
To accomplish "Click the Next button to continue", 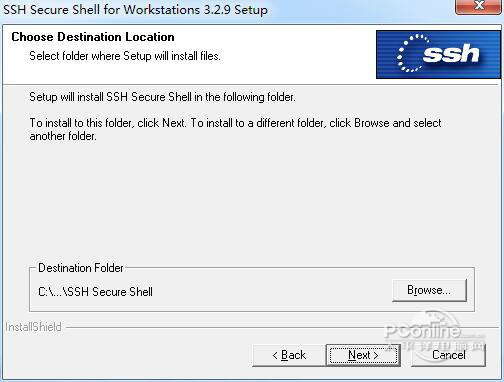I will point(363,355).
